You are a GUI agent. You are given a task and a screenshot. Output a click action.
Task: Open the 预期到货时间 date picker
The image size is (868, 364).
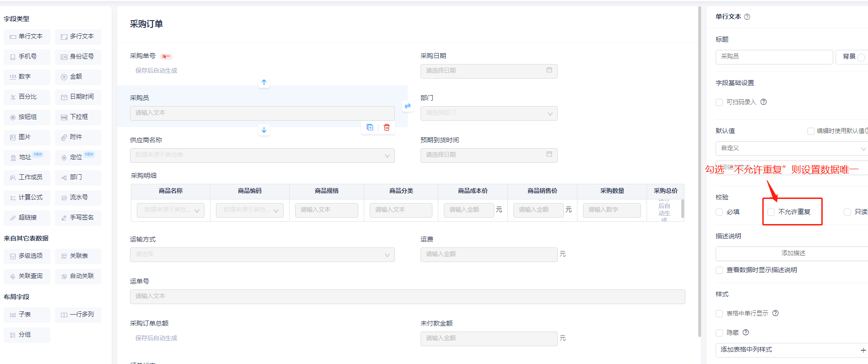point(489,155)
